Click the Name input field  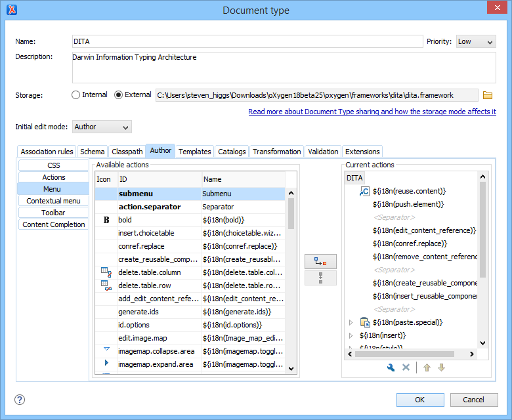click(247, 41)
